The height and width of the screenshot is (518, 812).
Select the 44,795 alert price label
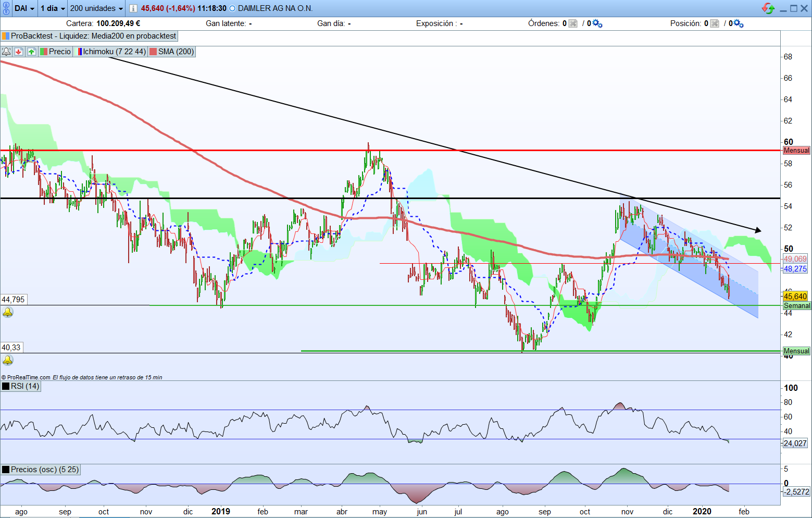13,300
